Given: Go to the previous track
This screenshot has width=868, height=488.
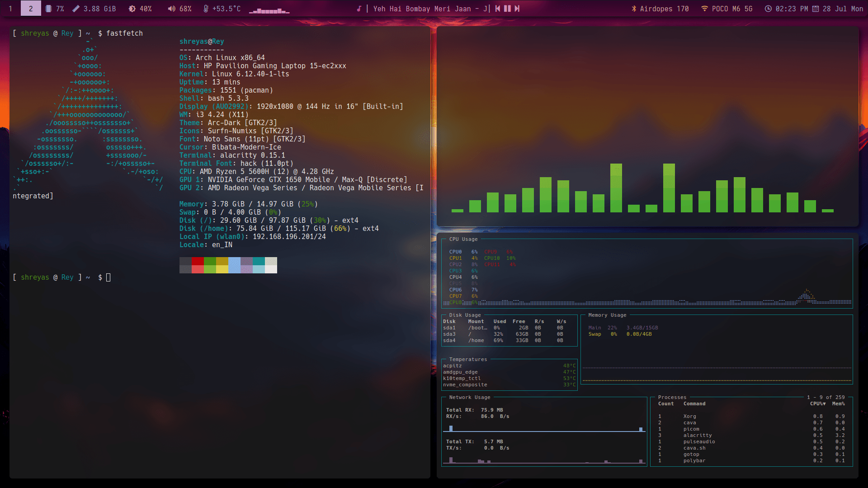Looking at the screenshot, I should point(497,8).
